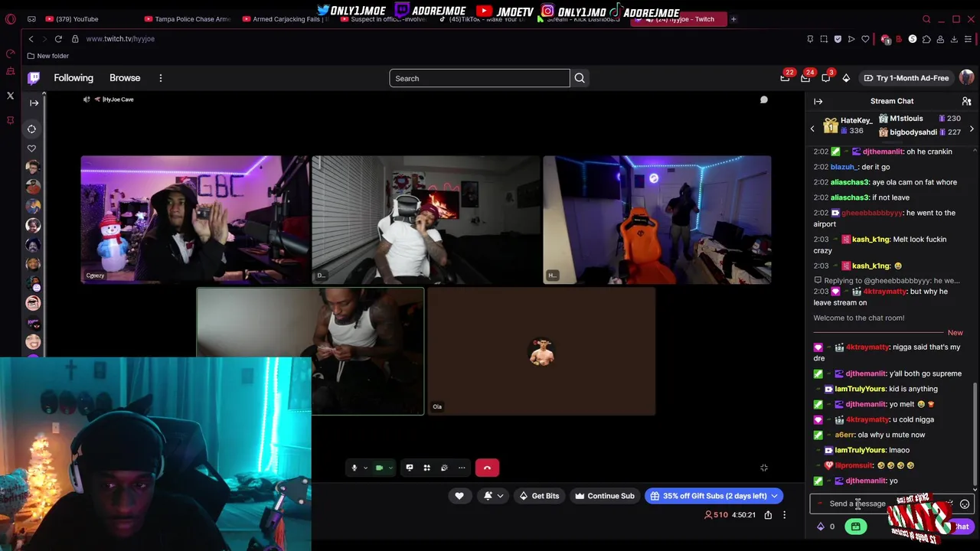
Task: Click Try 1-Month Ad-Free button
Action: 906,78
